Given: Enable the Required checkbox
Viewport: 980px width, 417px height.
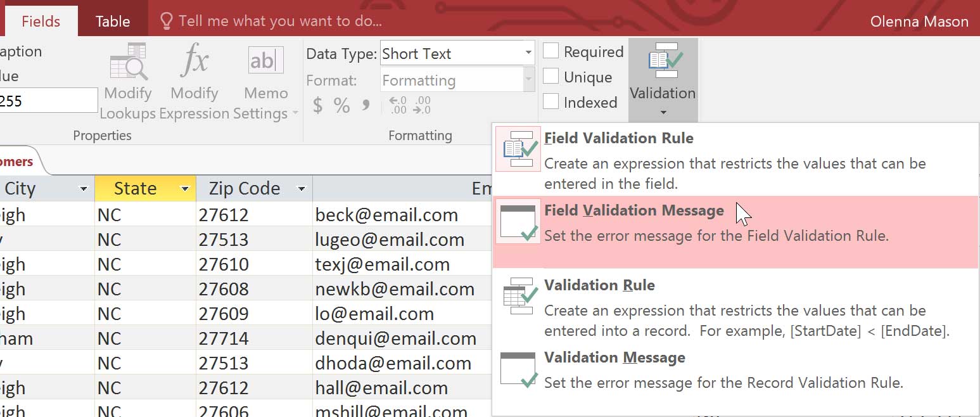Looking at the screenshot, I should 550,51.
